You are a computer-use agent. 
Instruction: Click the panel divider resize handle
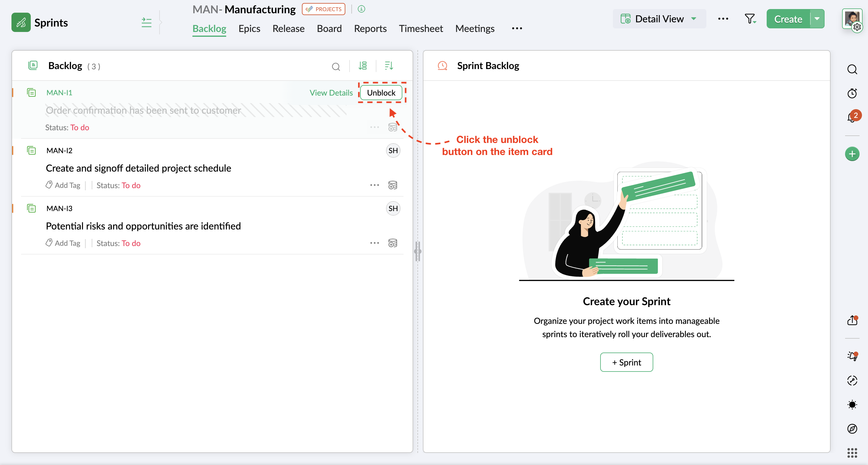point(417,251)
